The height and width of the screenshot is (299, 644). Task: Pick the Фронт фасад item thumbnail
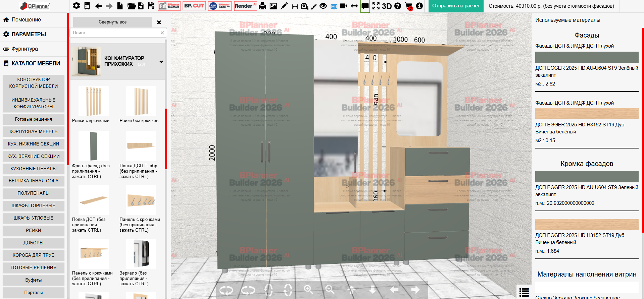[x=94, y=146]
